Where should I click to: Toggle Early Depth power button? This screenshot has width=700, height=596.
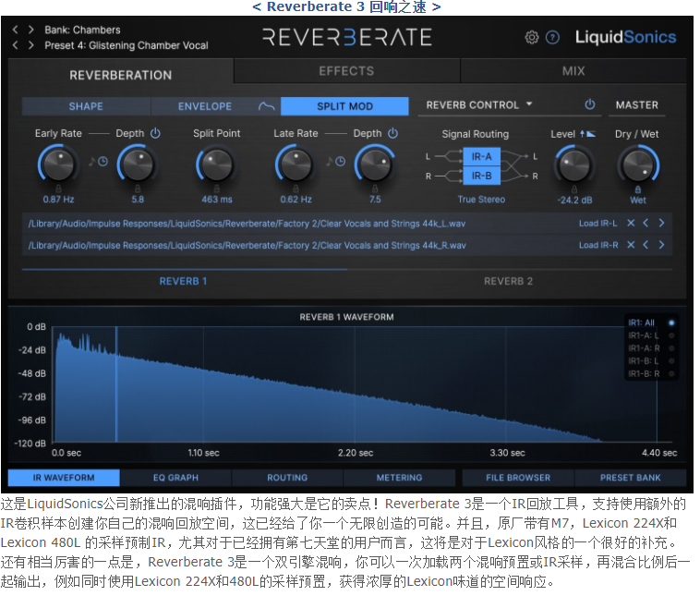(x=156, y=134)
